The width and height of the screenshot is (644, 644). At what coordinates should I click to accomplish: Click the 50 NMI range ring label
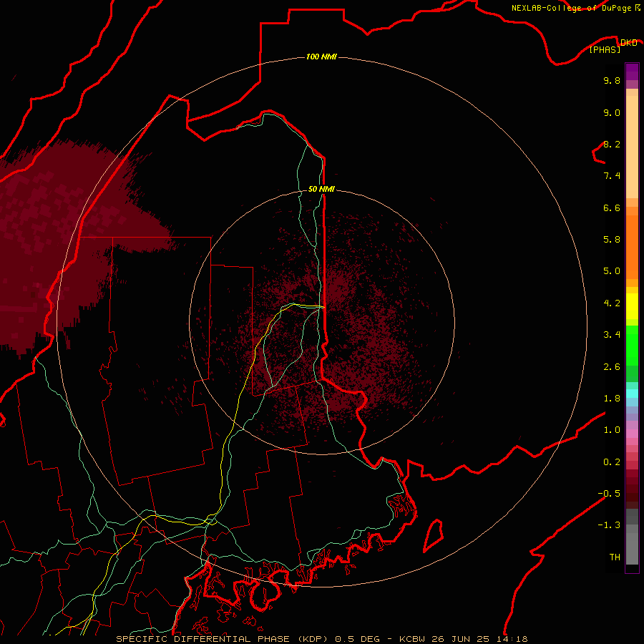(321, 189)
